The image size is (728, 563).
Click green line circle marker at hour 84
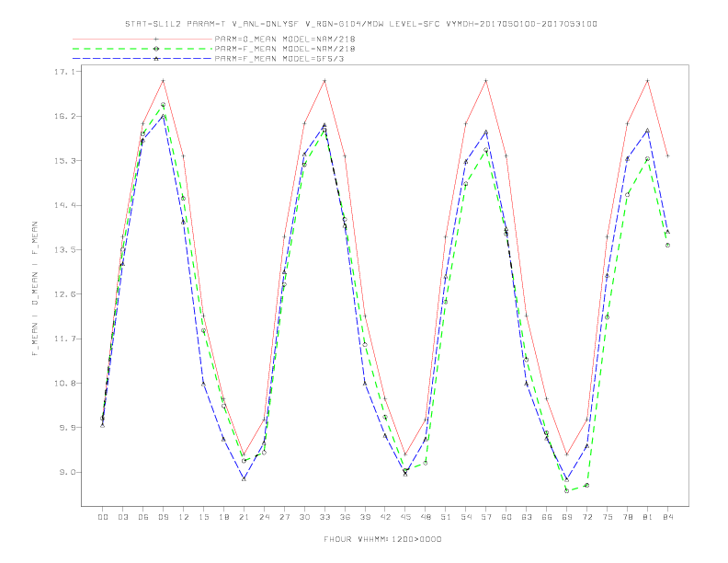[x=667, y=246]
